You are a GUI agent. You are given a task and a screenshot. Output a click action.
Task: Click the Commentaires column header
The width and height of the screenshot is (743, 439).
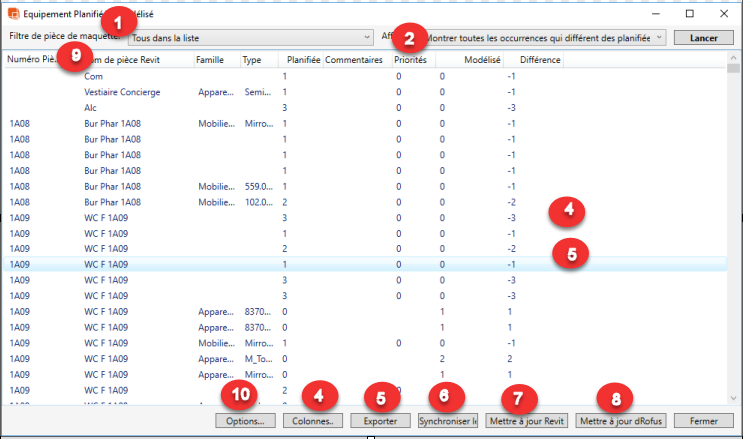coord(354,60)
